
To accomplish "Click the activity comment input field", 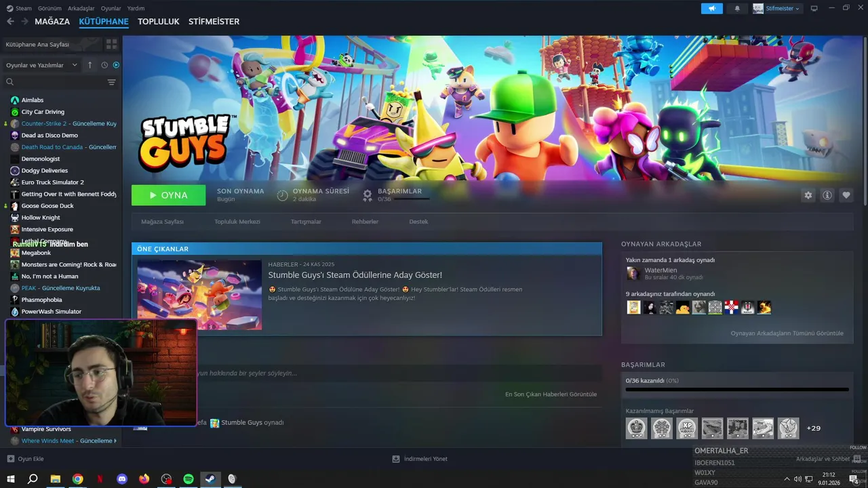I will pos(399,373).
